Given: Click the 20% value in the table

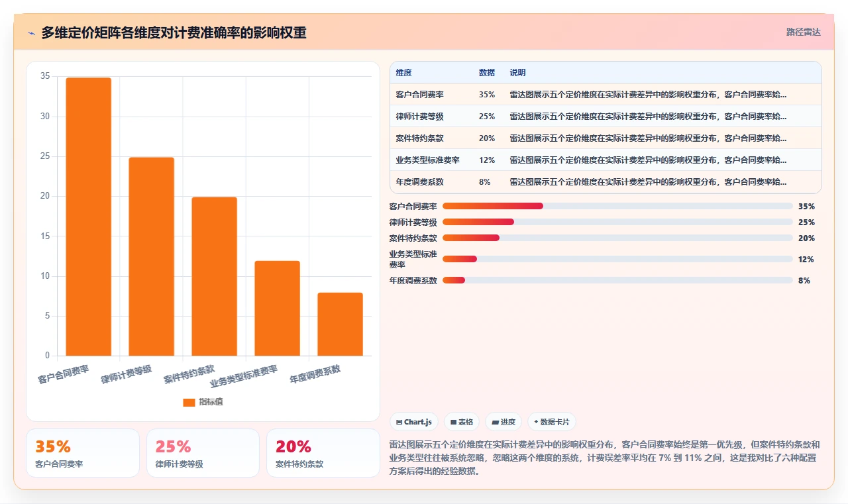Looking at the screenshot, I should pyautogui.click(x=487, y=138).
